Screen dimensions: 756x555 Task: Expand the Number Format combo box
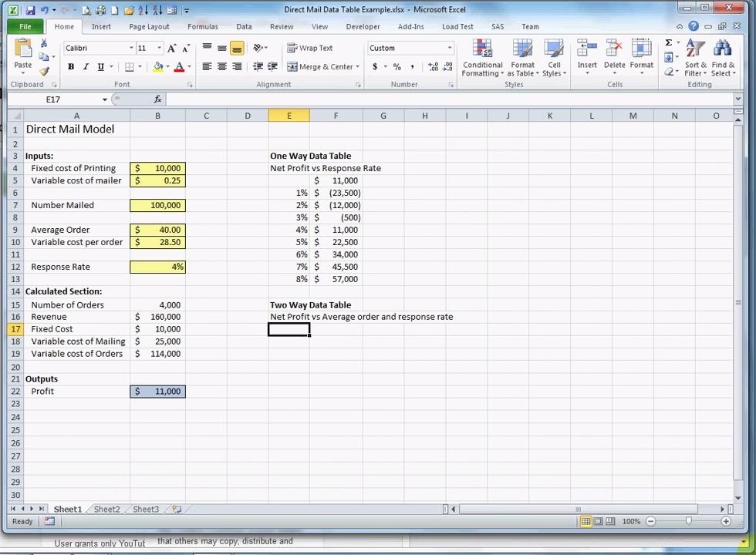click(448, 48)
